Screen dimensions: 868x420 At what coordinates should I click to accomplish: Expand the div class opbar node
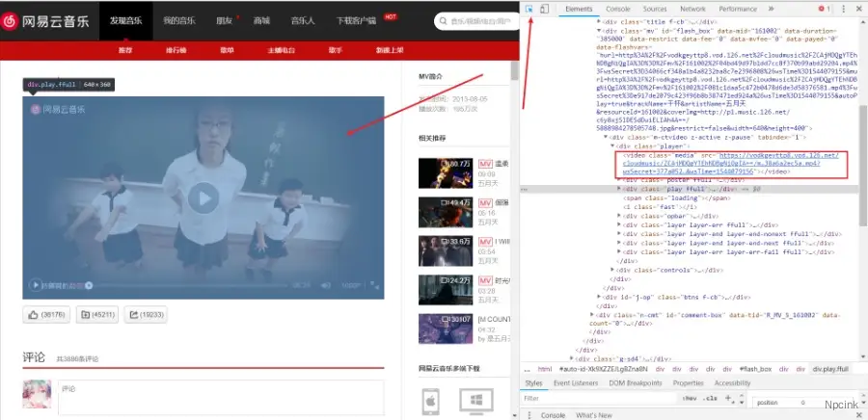coord(619,216)
